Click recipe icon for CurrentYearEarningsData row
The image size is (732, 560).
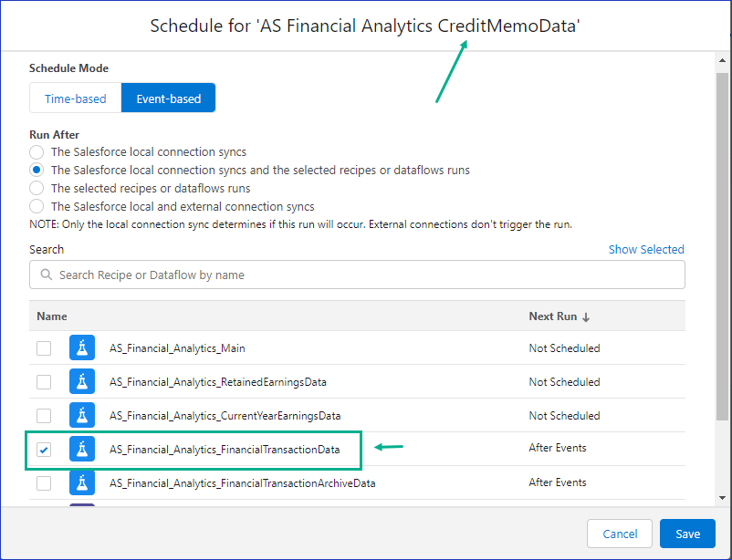(82, 415)
